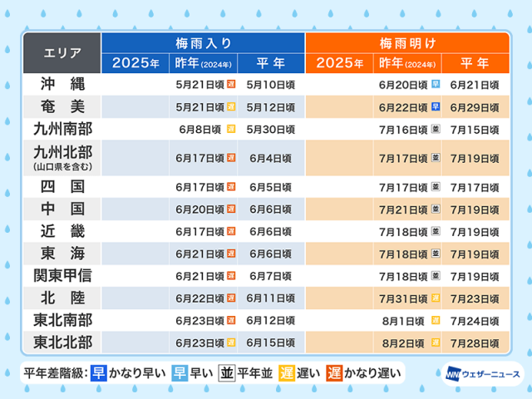This screenshot has height=399, width=532.
Task: Click the late badge beside 東北南部's 6月23日頃
Action: tap(231, 320)
